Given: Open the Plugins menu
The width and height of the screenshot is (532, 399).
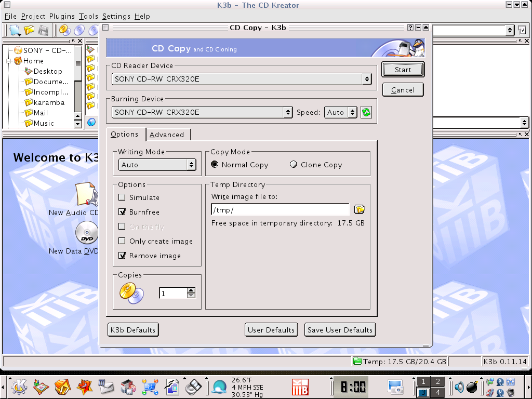Looking at the screenshot, I should 62,16.
